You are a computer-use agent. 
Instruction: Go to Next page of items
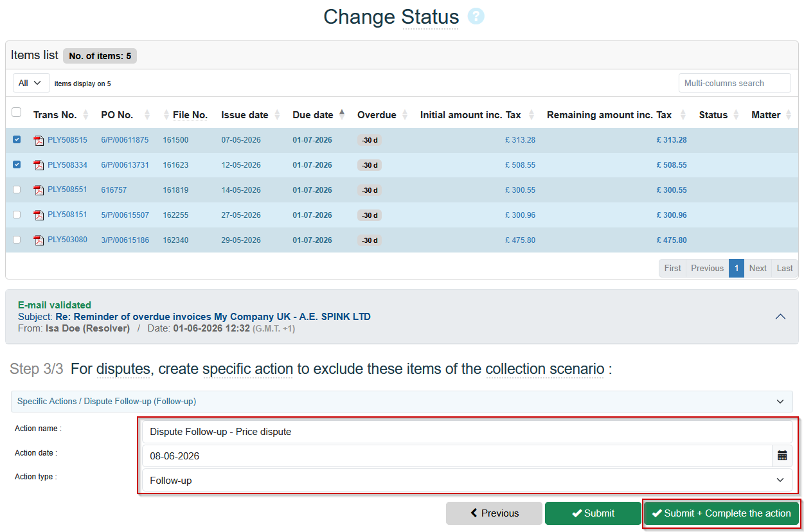click(x=758, y=269)
